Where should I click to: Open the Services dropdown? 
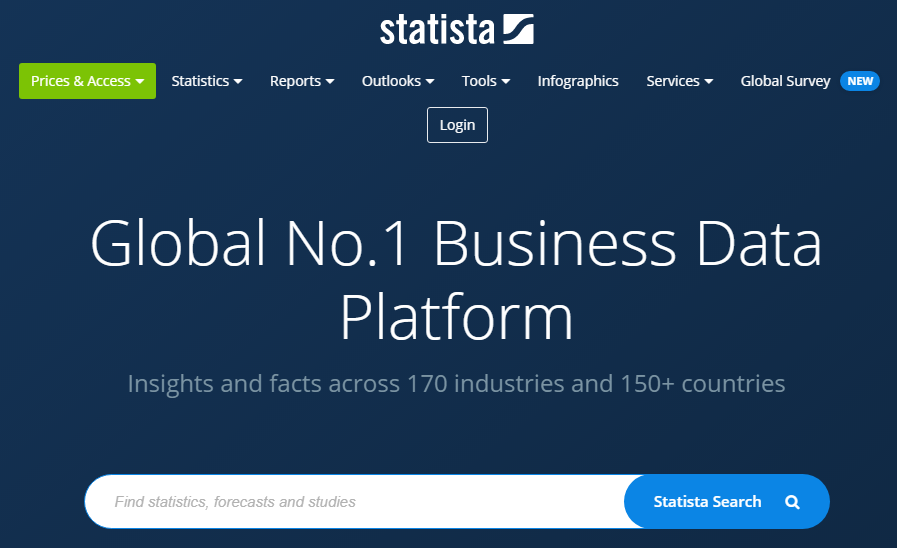click(x=680, y=81)
